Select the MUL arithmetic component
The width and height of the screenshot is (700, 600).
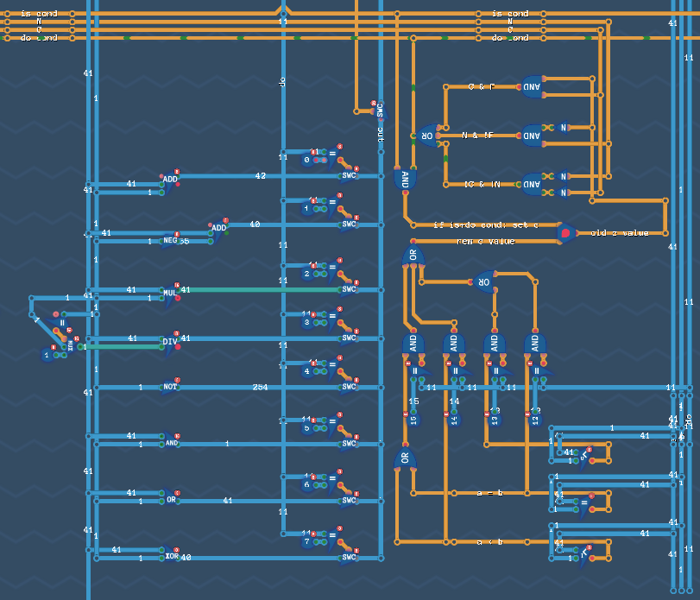point(170,294)
